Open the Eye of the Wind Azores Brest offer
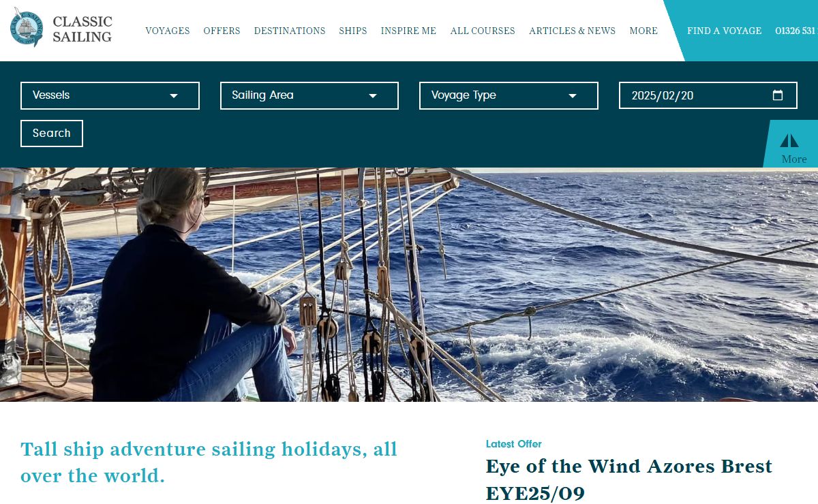The width and height of the screenshot is (818, 504). tap(628, 479)
